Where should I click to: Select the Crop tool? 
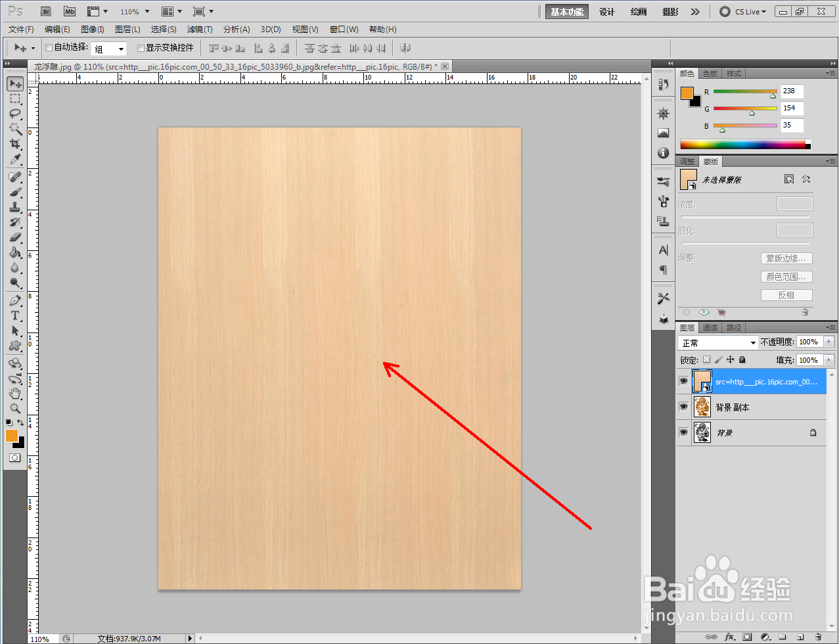pyautogui.click(x=15, y=144)
